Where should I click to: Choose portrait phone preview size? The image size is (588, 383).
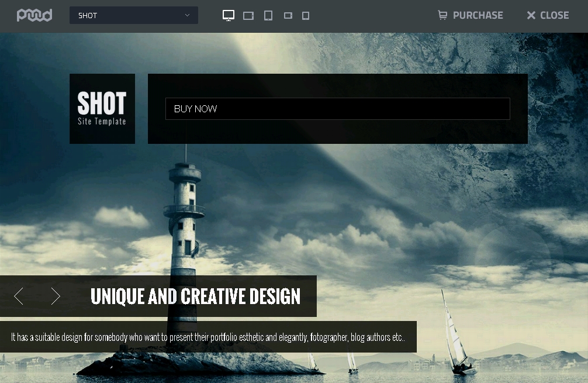coord(306,16)
